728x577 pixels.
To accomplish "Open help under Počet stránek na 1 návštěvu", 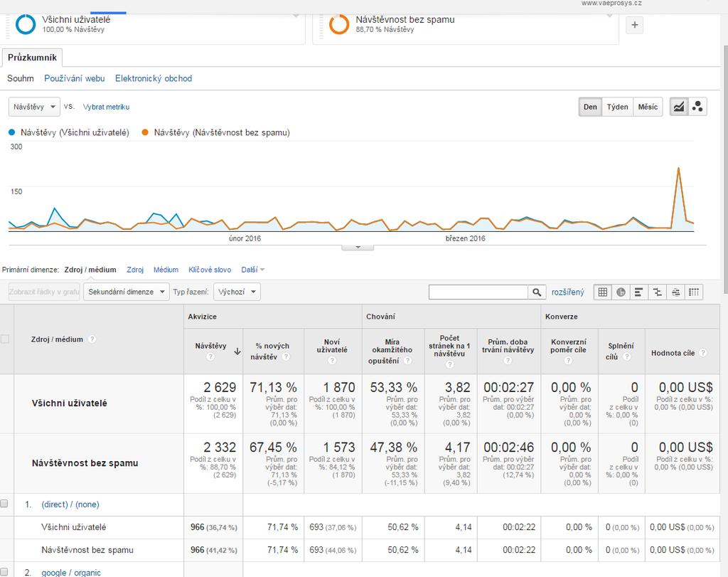I will (449, 365).
